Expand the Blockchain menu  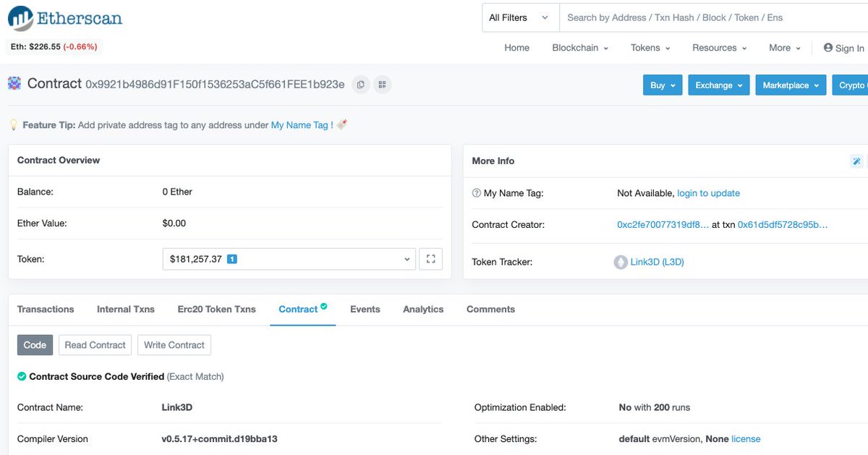[x=580, y=48]
